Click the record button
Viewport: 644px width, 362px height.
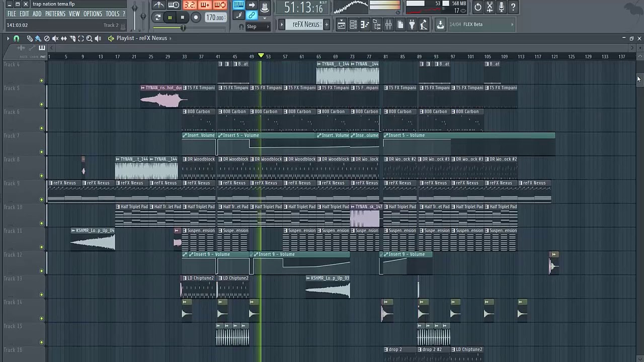point(196,18)
